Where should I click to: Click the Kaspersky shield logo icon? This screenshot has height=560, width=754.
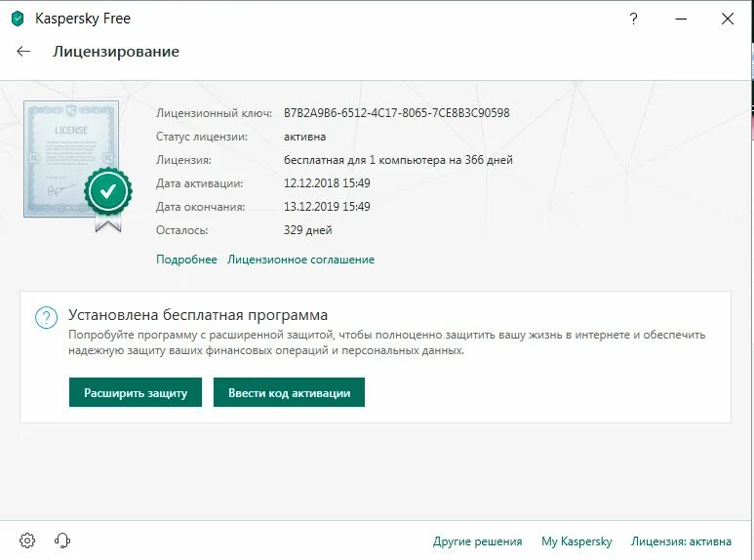18,19
